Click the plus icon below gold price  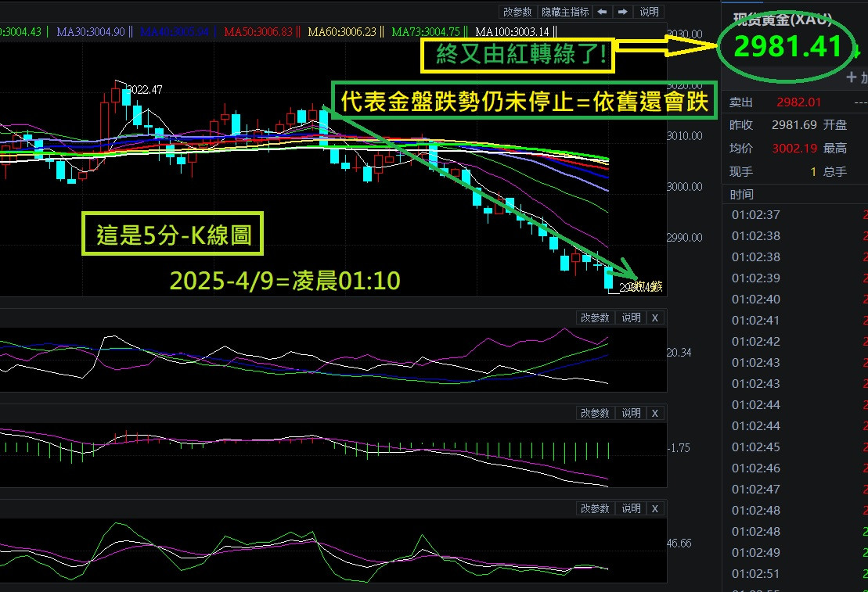point(852,77)
